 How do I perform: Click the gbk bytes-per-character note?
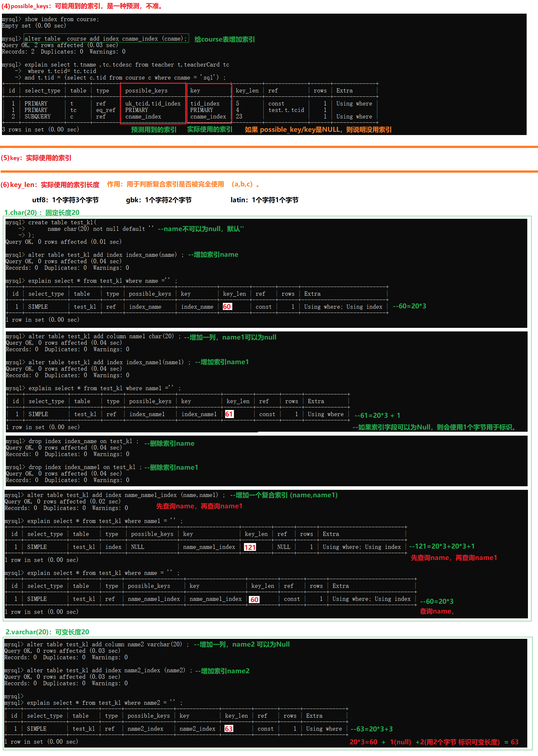pos(159,200)
